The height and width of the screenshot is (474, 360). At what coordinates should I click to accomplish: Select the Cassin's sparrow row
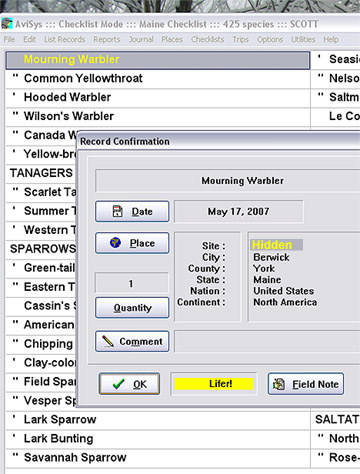pos(41,306)
